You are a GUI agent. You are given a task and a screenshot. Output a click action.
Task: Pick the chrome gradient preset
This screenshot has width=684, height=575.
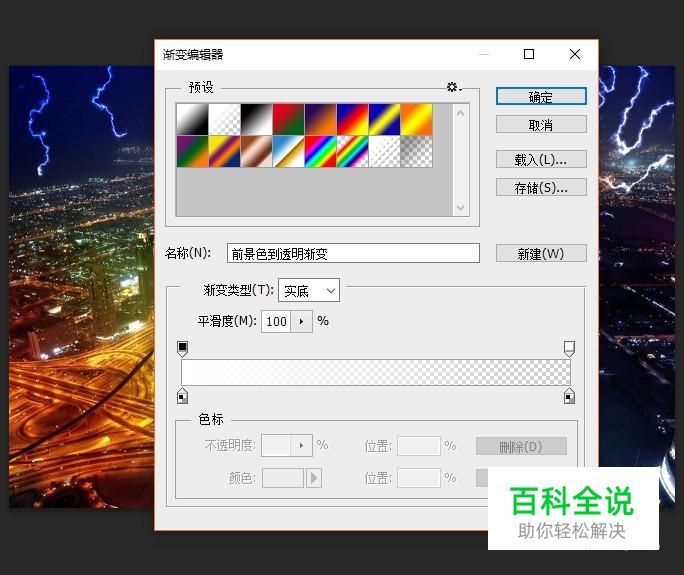(288, 151)
